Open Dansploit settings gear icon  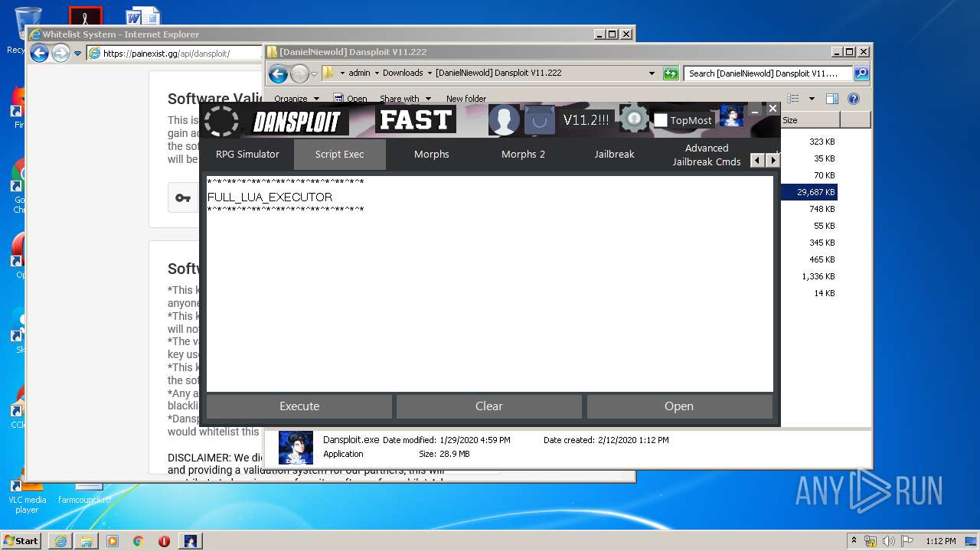634,119
